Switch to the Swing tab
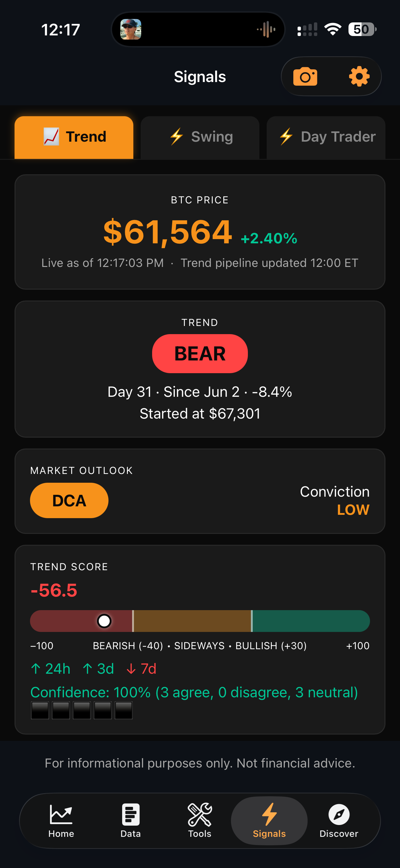400x868 pixels. tap(200, 137)
